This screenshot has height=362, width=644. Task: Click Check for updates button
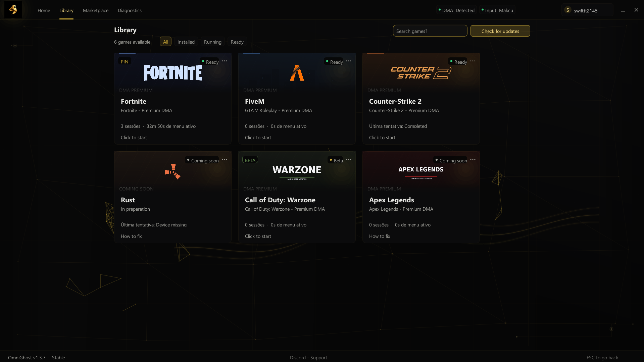[x=500, y=31]
